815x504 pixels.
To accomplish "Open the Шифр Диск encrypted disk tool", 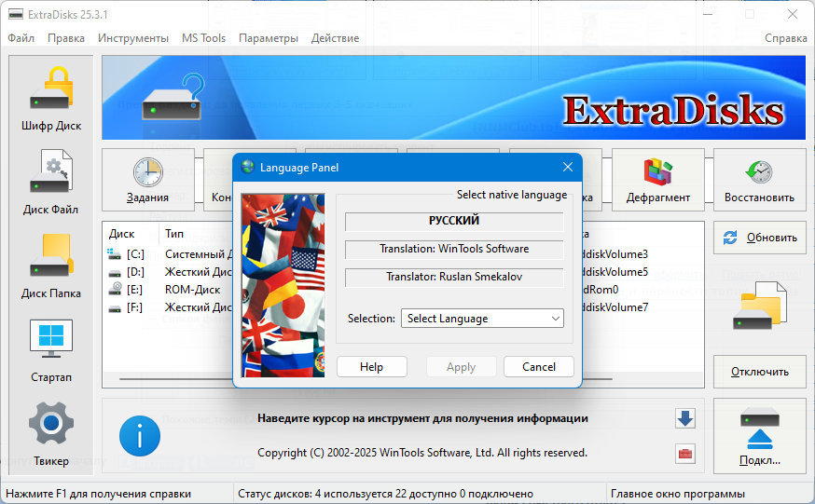I will click(x=51, y=99).
